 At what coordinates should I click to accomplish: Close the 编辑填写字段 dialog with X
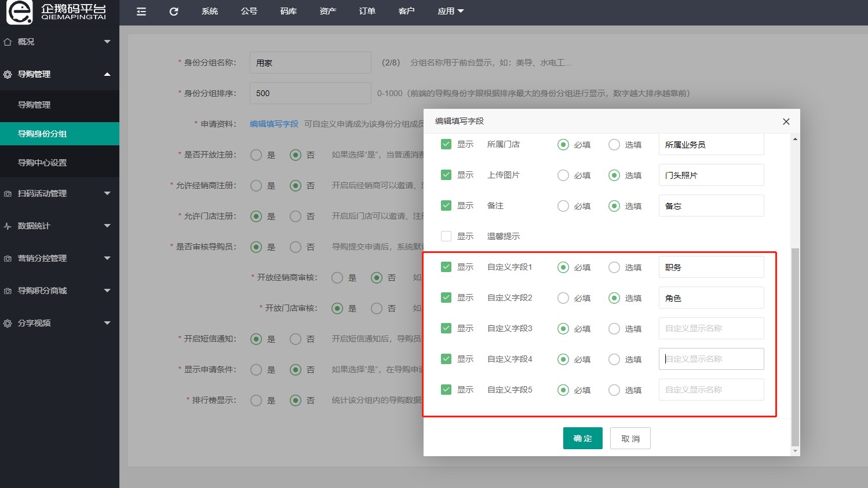pyautogui.click(x=786, y=122)
